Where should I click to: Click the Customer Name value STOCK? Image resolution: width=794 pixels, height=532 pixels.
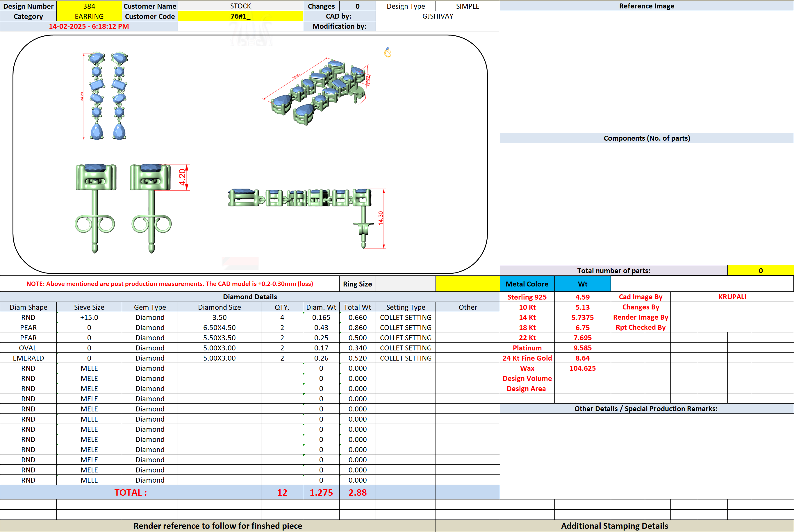tap(240, 6)
